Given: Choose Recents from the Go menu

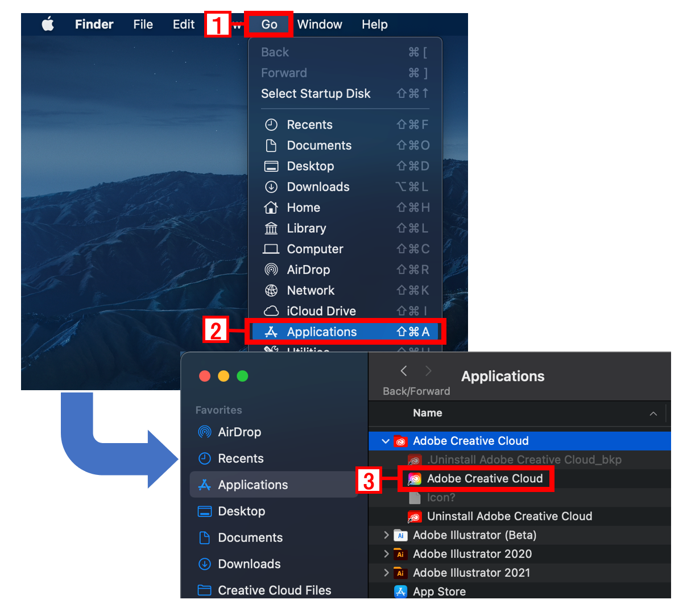Looking at the screenshot, I should [x=345, y=125].
